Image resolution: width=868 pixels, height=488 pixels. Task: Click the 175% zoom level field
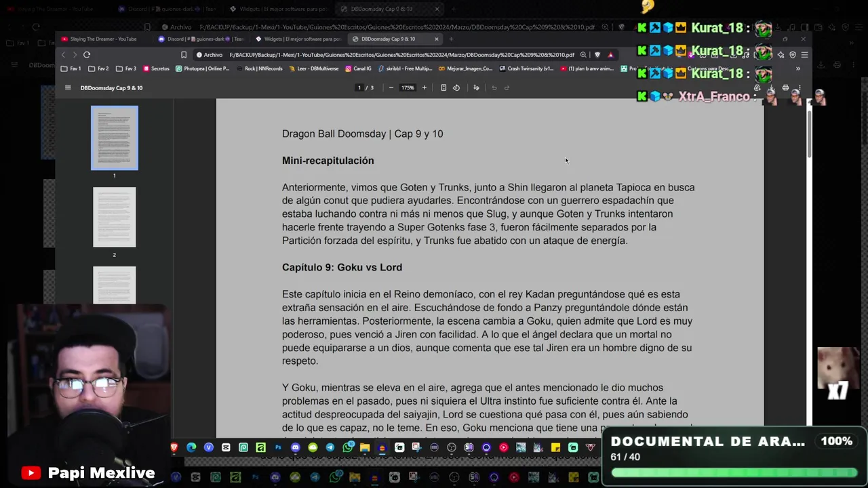408,87
